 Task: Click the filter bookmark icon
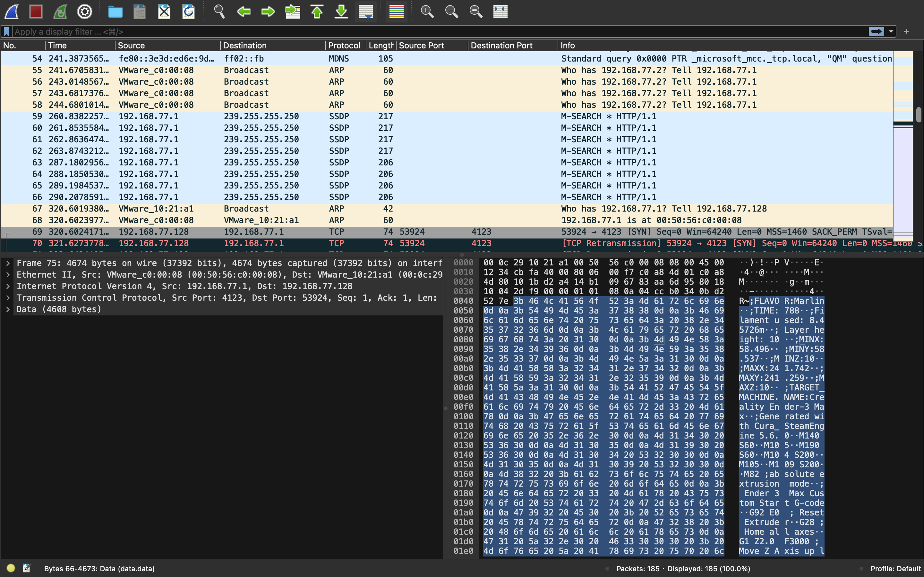pyautogui.click(x=6, y=32)
